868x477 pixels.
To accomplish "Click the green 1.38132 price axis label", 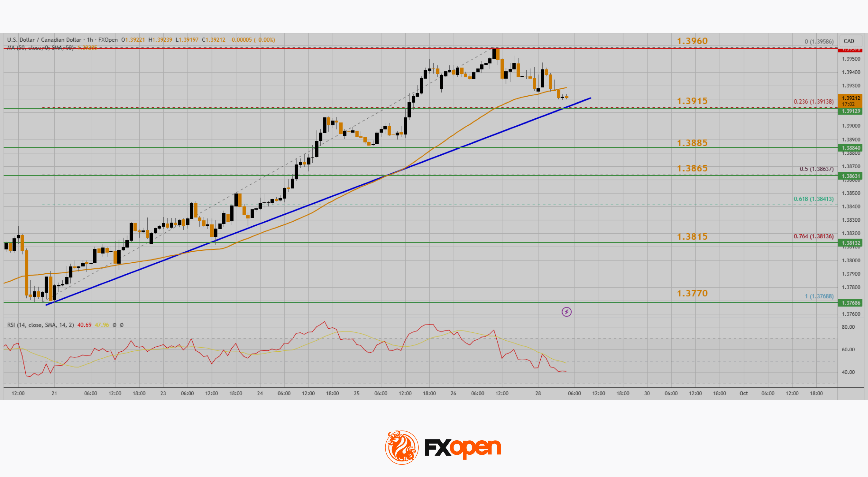I will [851, 243].
